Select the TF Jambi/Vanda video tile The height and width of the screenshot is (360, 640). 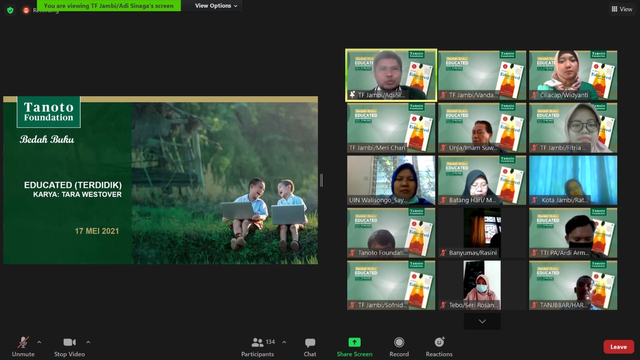[x=482, y=76]
